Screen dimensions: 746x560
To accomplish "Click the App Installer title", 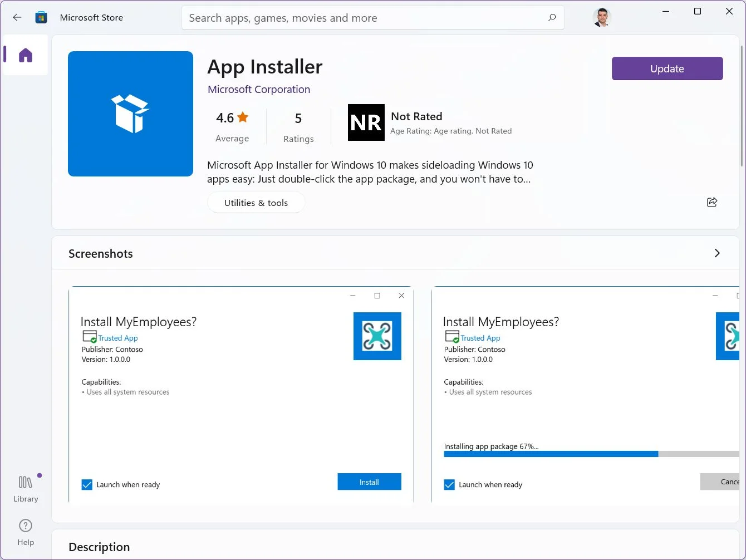I will click(x=265, y=67).
